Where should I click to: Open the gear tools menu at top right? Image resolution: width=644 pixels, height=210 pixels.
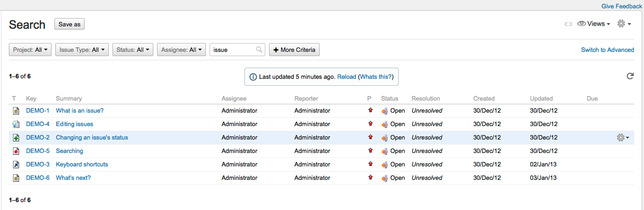point(624,24)
